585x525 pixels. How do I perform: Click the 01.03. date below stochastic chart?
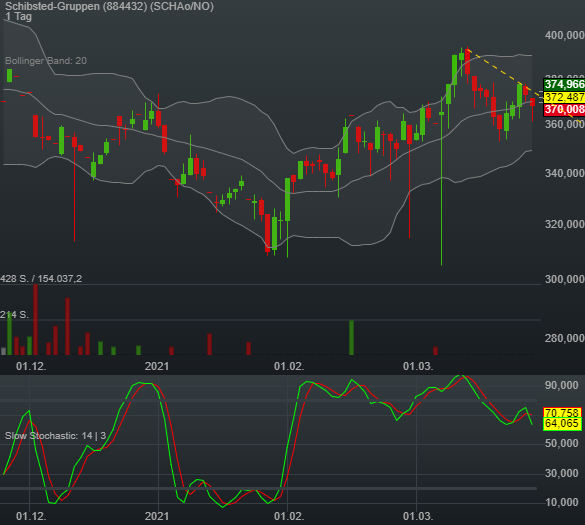coord(418,516)
